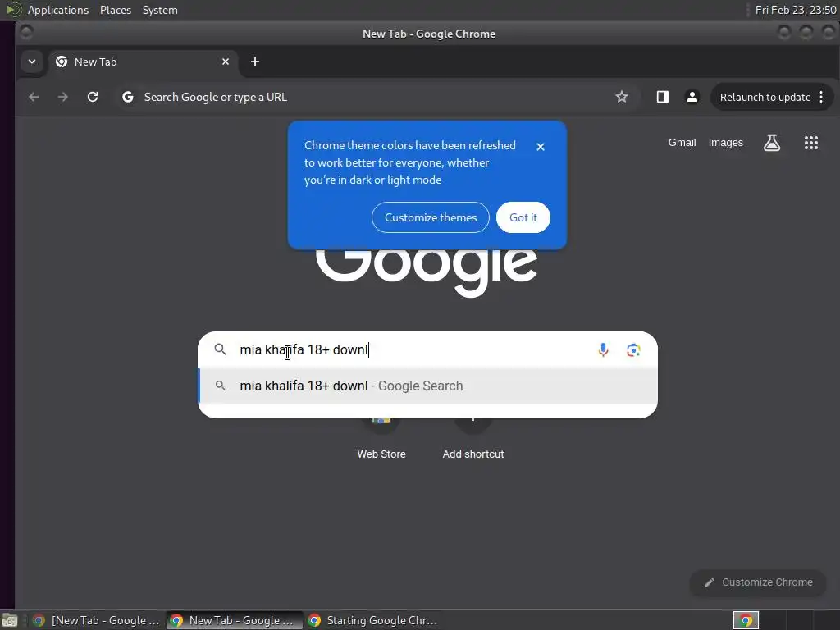Click Customize themes button
Screen dimensions: 840x630
click(x=430, y=217)
